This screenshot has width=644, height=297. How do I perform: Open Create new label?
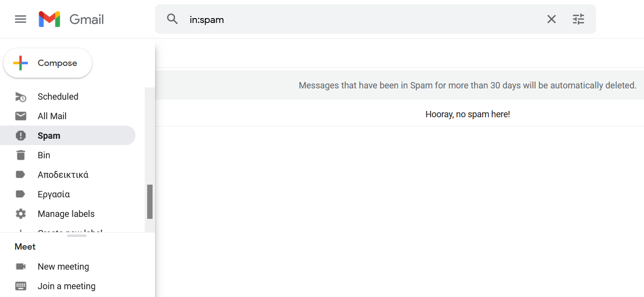pos(69,231)
